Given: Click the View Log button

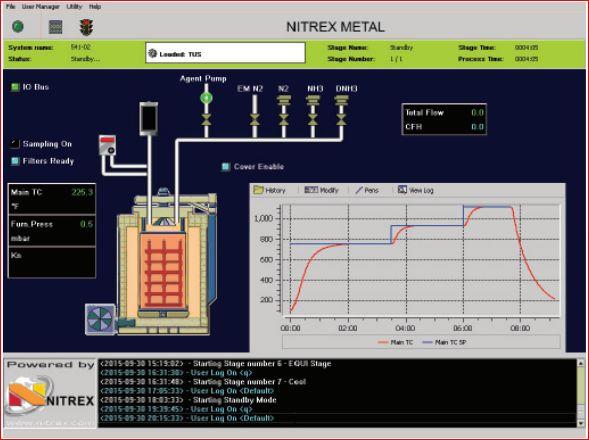Looking at the screenshot, I should [415, 190].
